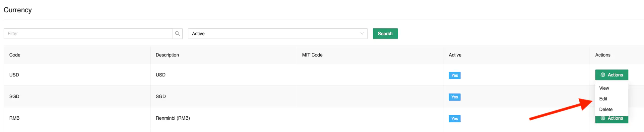The height and width of the screenshot is (132, 644).
Task: Select the SGD code cell
Action: click(14, 96)
